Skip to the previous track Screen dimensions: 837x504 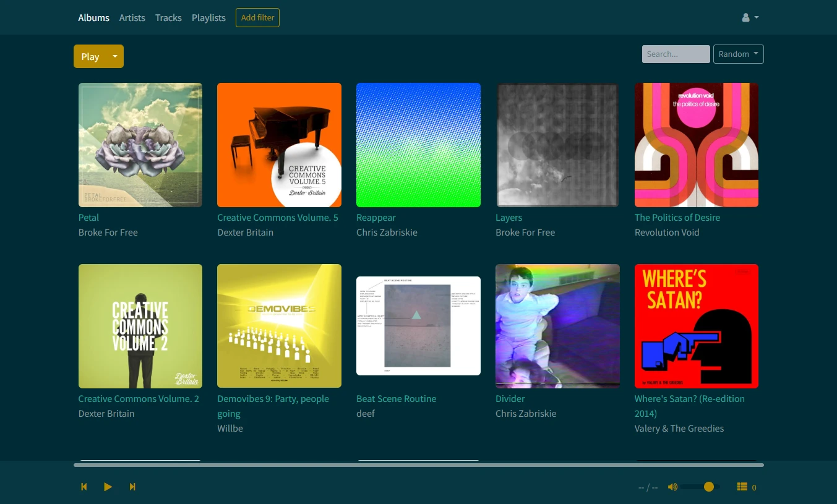point(84,487)
